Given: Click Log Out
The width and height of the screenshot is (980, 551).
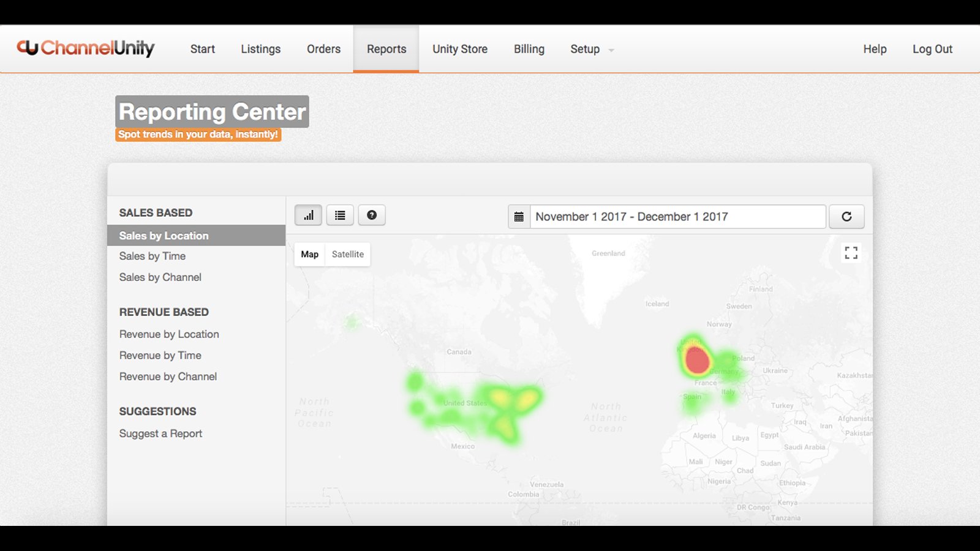Looking at the screenshot, I should (x=933, y=49).
